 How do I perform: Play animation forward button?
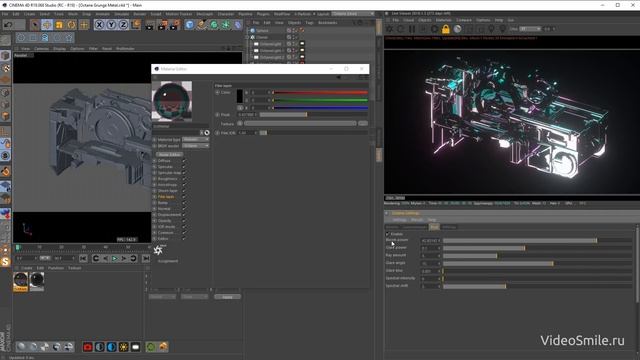(x=115, y=258)
